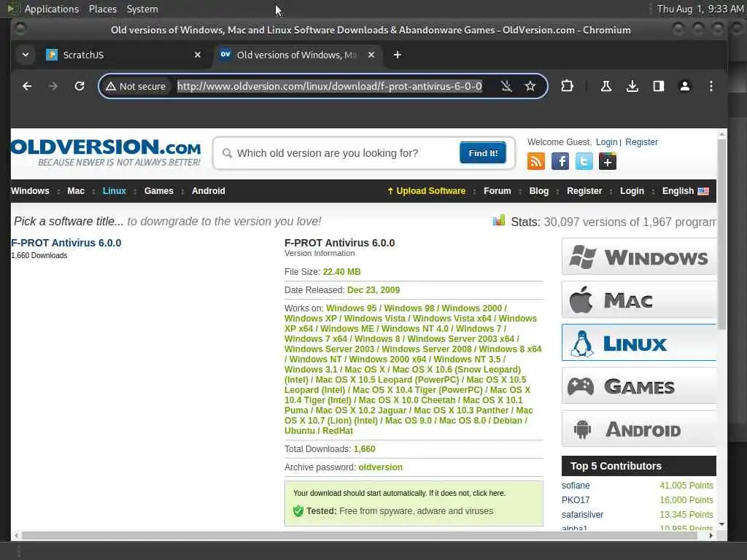The width and height of the screenshot is (747, 560).
Task: Open the profile avatar menu
Action: (684, 86)
